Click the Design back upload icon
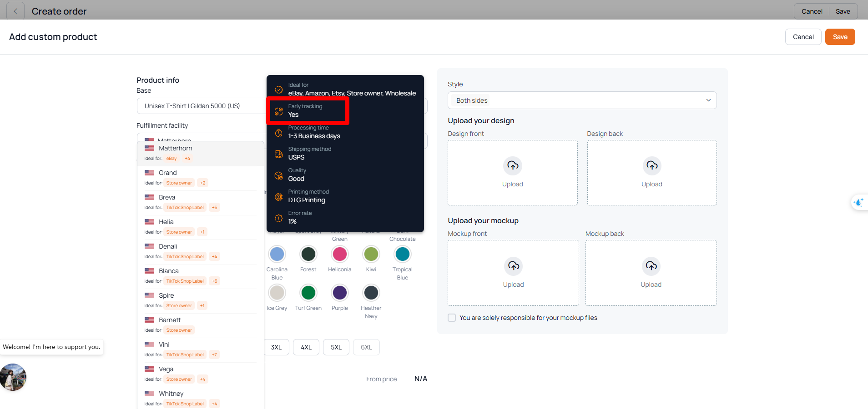The width and height of the screenshot is (868, 409). coord(652,165)
